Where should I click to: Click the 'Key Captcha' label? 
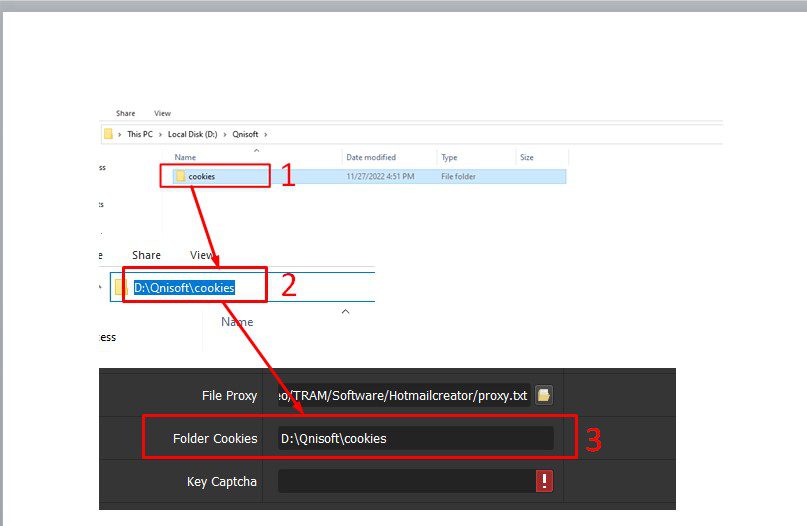pyautogui.click(x=222, y=482)
